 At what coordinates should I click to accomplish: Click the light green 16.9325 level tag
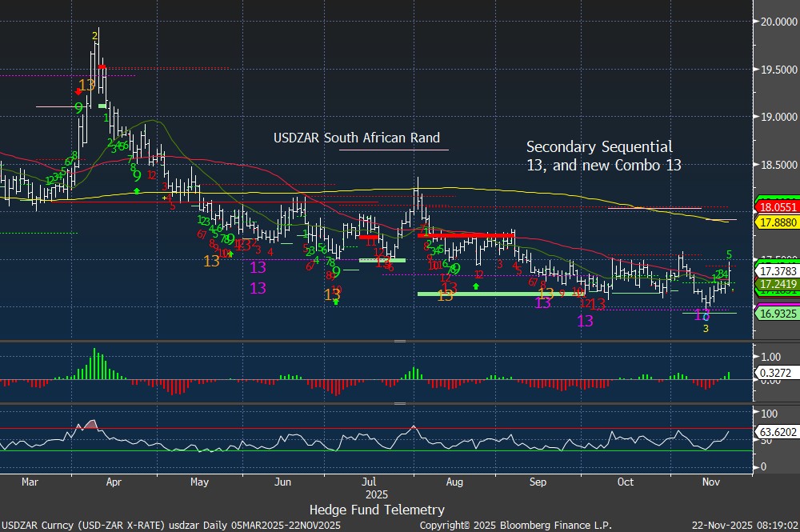[x=776, y=314]
